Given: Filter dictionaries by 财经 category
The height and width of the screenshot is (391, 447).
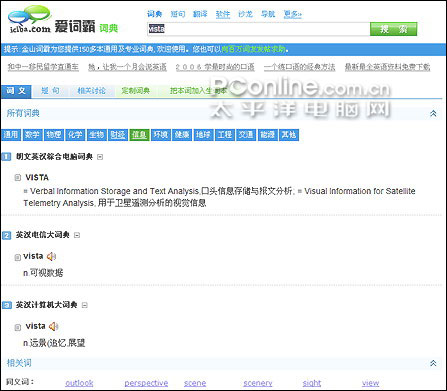Looking at the screenshot, I should point(118,135).
